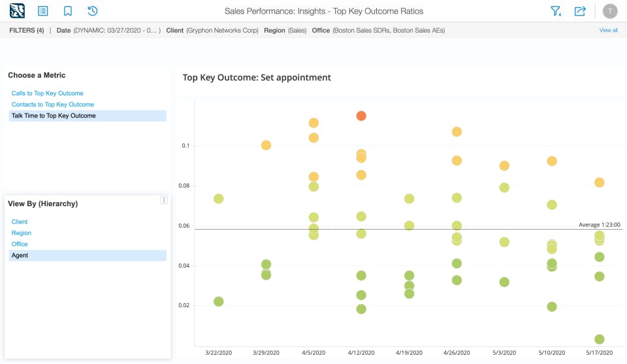Select the Agent hierarchy level
This screenshot has width=627, height=364.
(20, 255)
